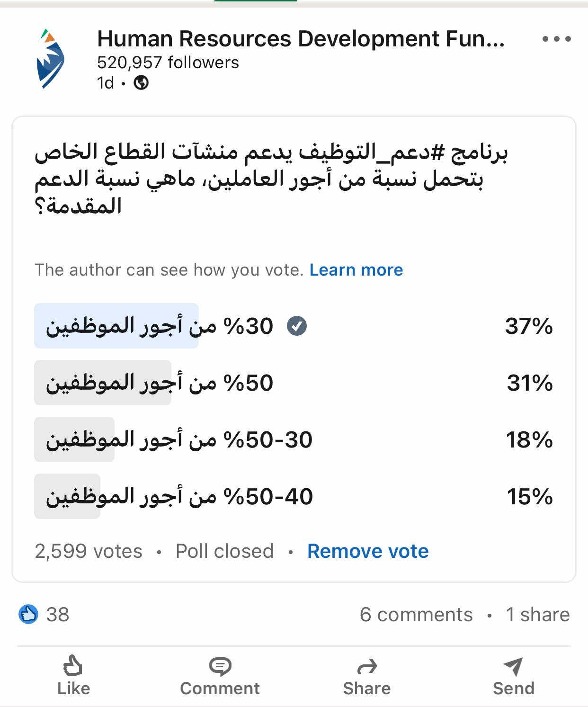View the 1 share count
Screen dimensions: 588x707
tap(537, 615)
